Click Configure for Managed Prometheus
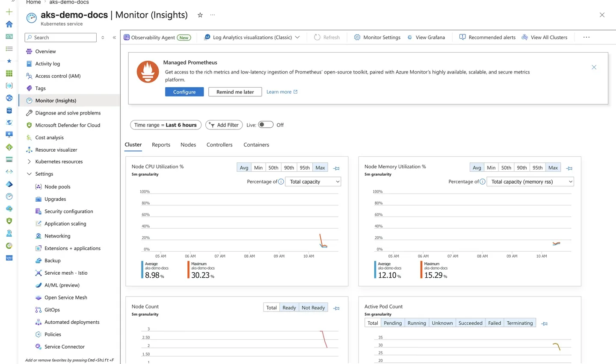Image resolution: width=616 pixels, height=364 pixels. 184,92
